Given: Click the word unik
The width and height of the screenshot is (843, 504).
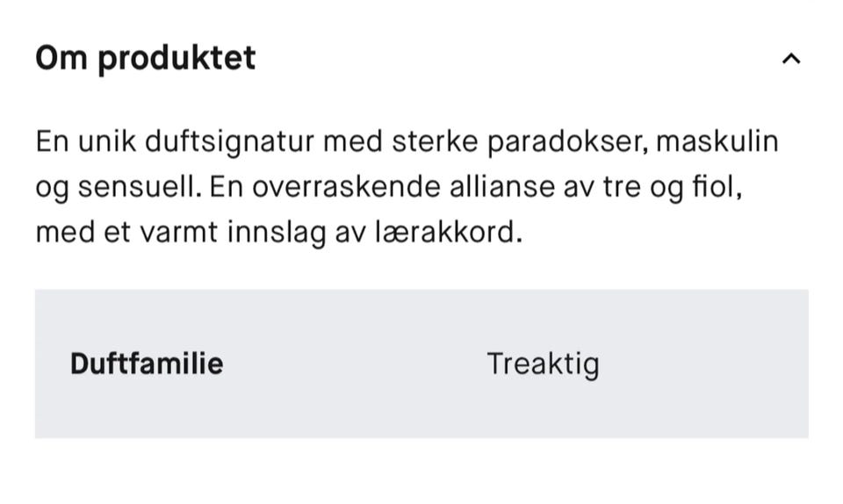Looking at the screenshot, I should pos(107,142).
